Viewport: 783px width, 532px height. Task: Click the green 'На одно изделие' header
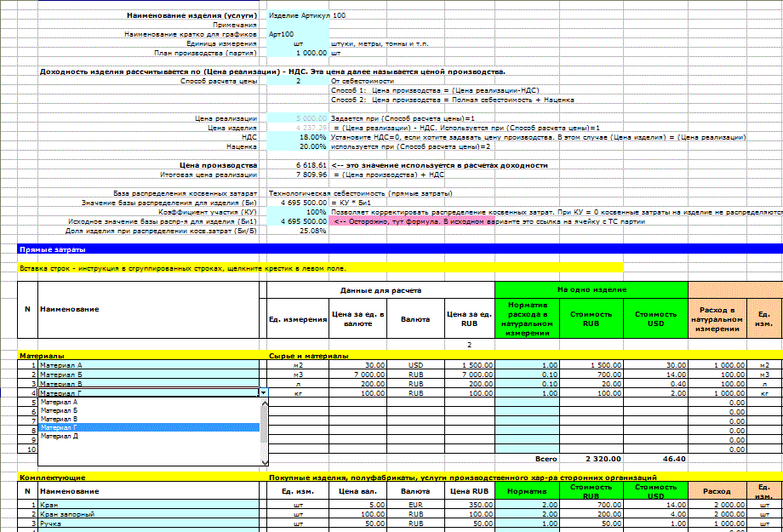[x=592, y=289]
